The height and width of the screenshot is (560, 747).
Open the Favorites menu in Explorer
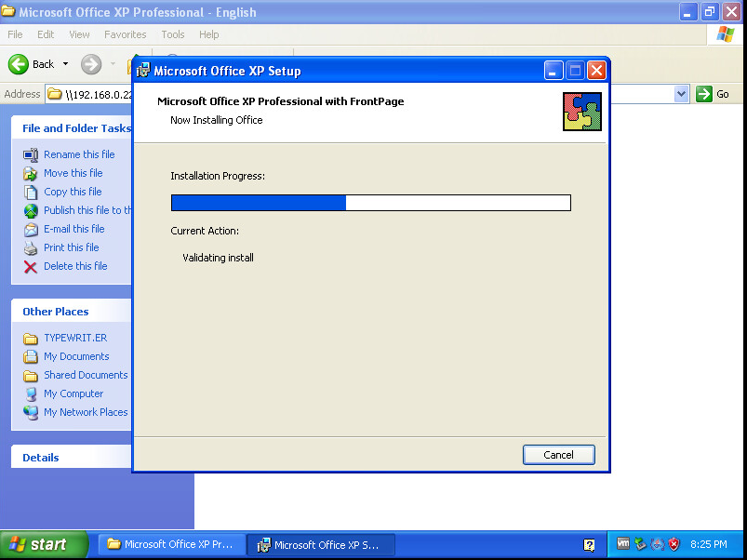125,34
